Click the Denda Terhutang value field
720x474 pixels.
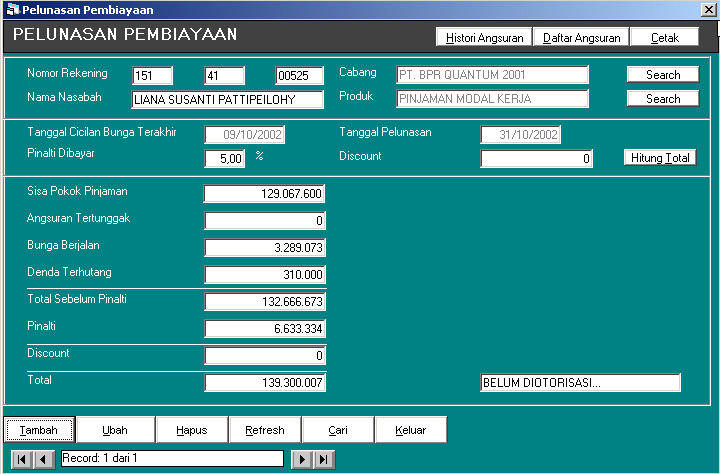point(265,274)
